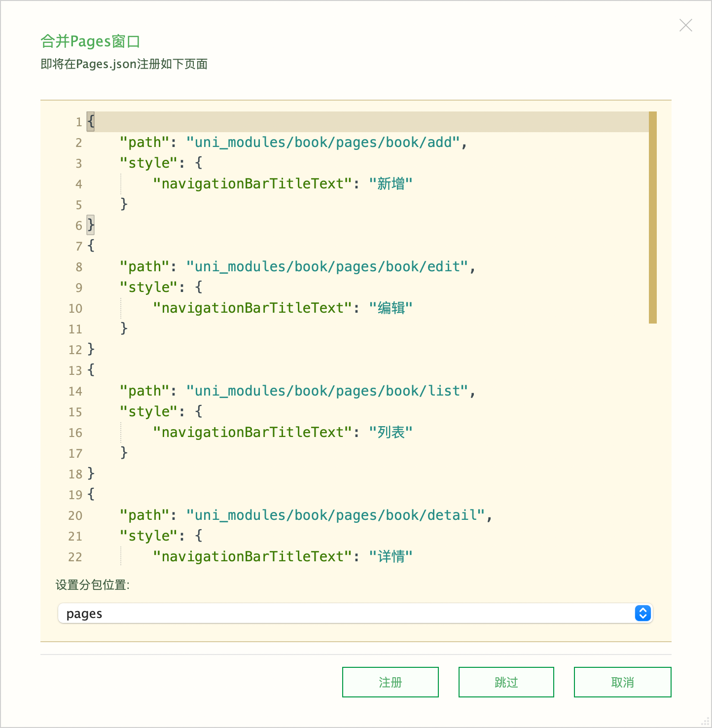Place cursor on detail path string

click(336, 515)
